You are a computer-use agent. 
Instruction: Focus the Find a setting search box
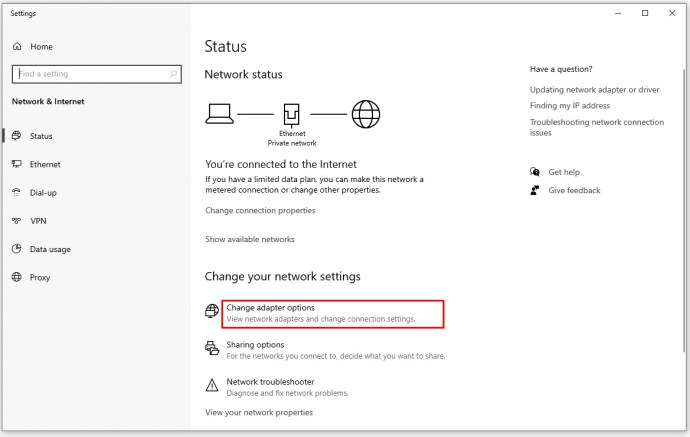click(96, 74)
